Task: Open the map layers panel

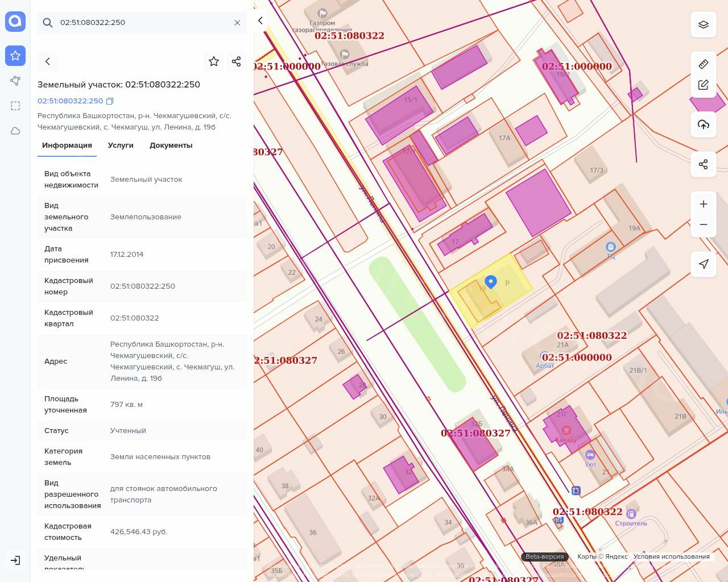Action: pyautogui.click(x=704, y=24)
